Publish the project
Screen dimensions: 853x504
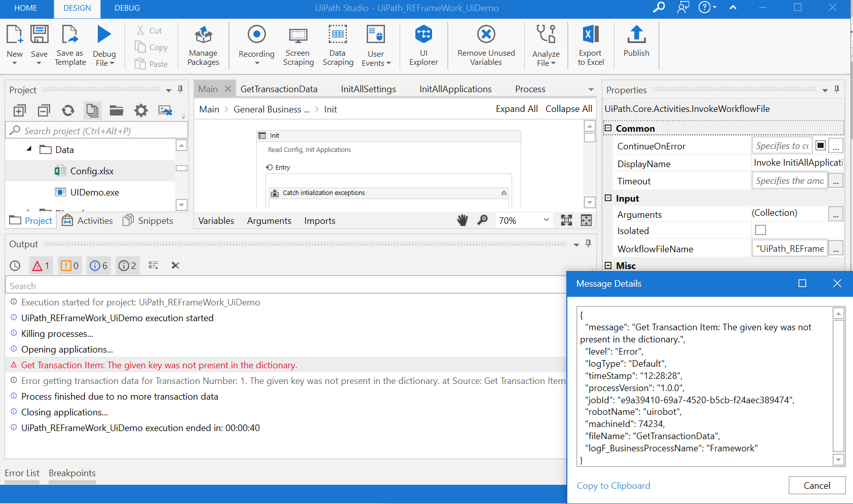(636, 42)
